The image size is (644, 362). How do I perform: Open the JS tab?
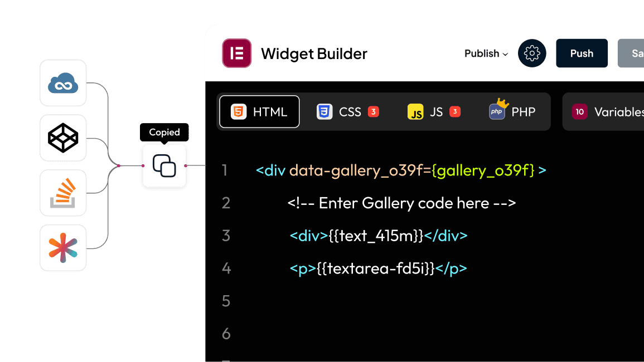434,112
